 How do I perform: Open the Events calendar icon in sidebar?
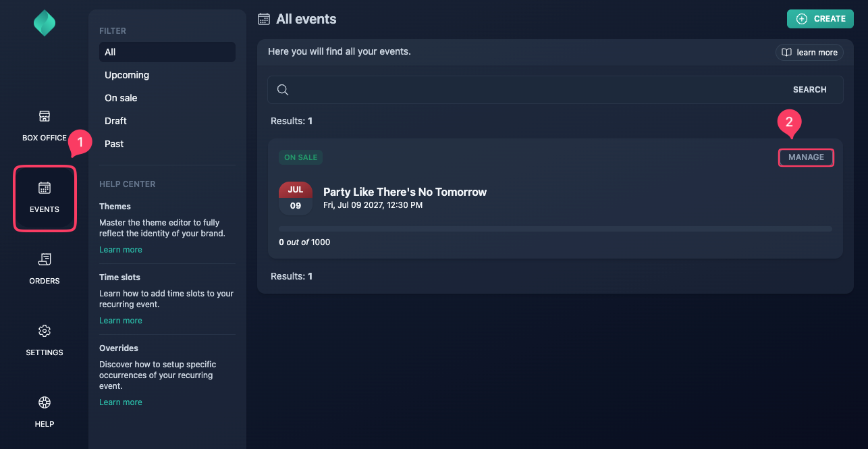pos(45,188)
